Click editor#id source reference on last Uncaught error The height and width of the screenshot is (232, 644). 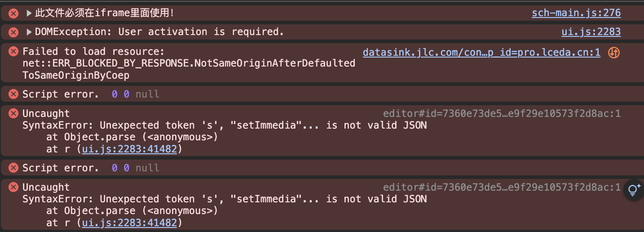tap(502, 187)
